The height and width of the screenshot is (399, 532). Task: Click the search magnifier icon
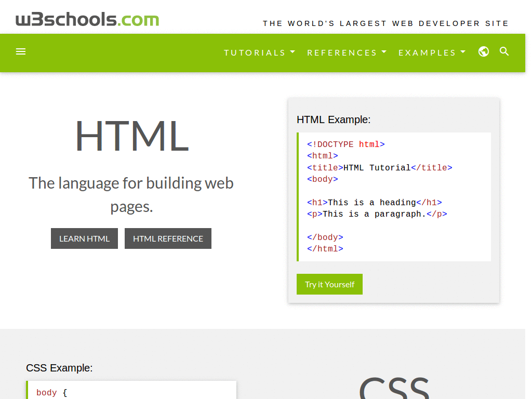pyautogui.click(x=504, y=52)
